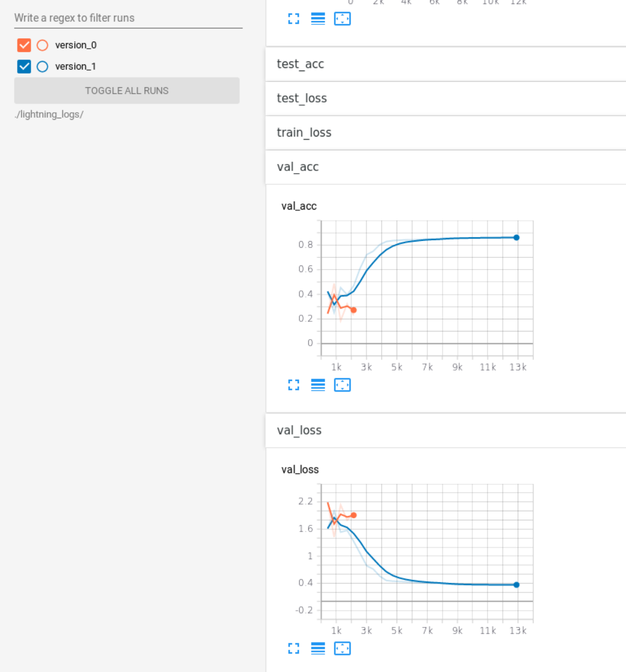Collapse the val_acc section header

click(x=446, y=167)
